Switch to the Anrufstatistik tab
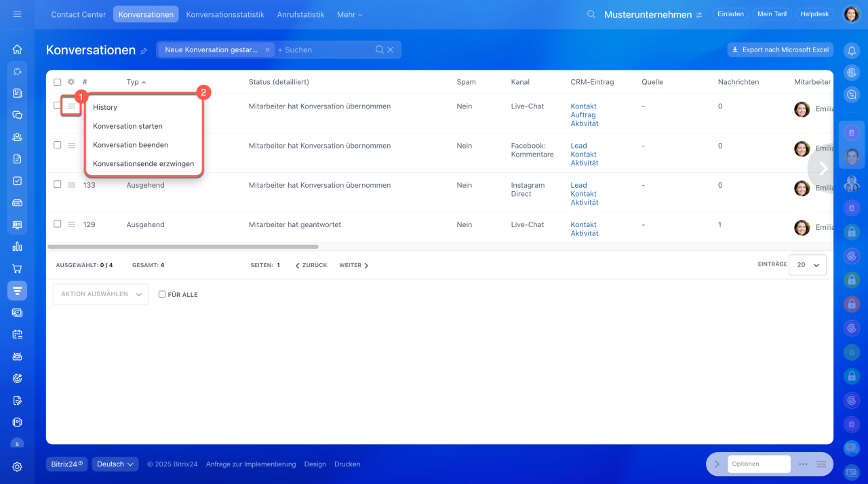868x484 pixels. click(300, 14)
